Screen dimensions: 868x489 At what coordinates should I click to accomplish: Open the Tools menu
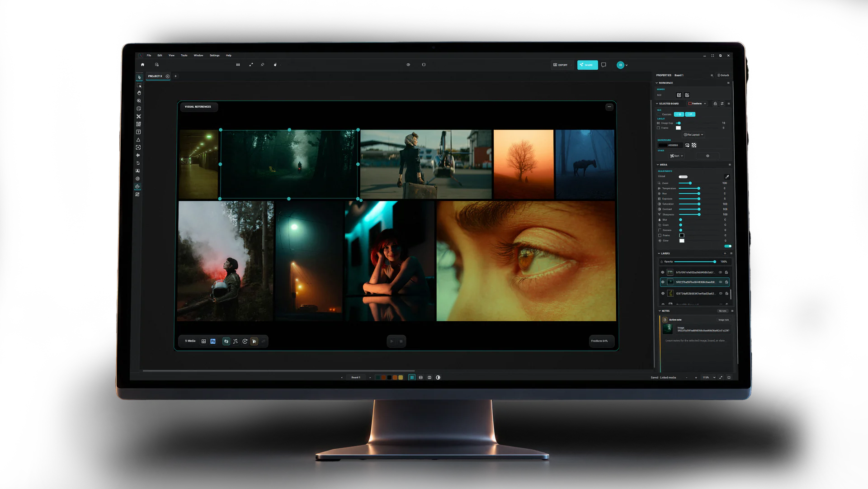pos(184,56)
